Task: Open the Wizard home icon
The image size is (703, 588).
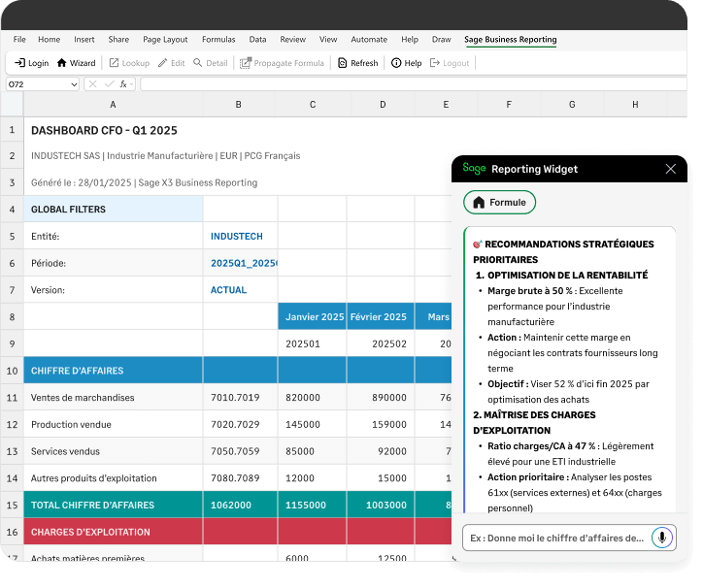Action: click(61, 63)
